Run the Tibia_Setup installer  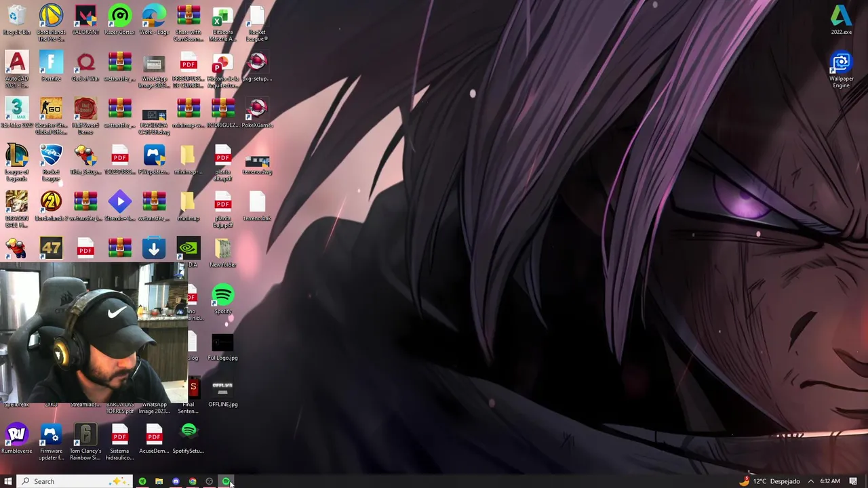point(85,160)
